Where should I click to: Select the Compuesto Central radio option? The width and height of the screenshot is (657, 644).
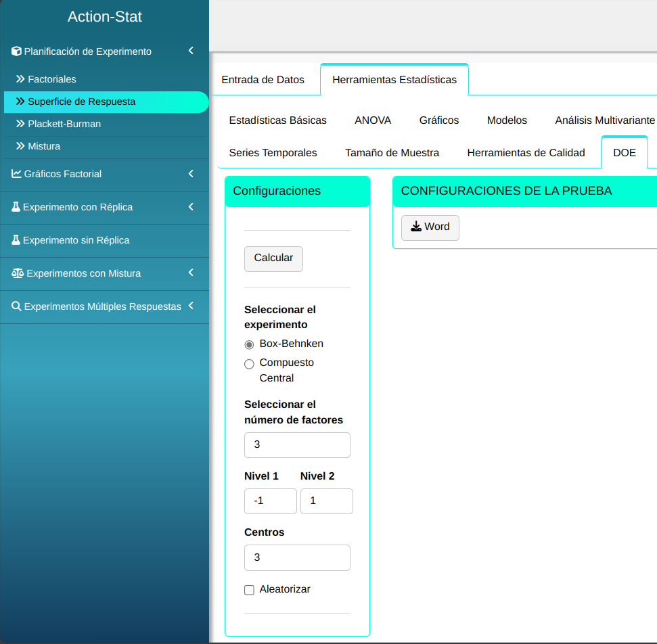[249, 364]
